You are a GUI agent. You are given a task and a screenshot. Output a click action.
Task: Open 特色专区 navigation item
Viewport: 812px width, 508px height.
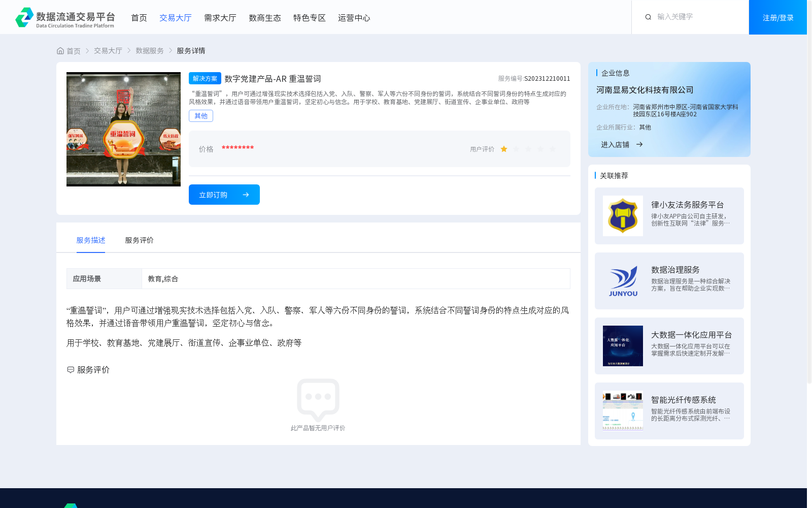click(310, 18)
